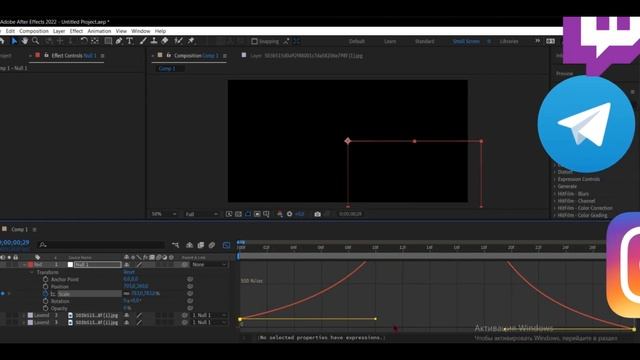Select the Puppet Pin tool

point(191,41)
